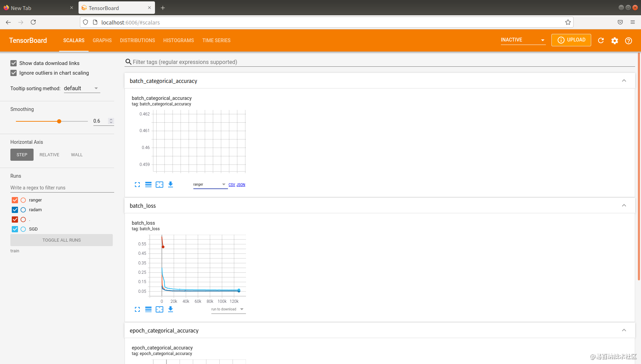The height and width of the screenshot is (364, 641).
Task: Uncheck the radam run checkbox
Action: click(15, 210)
